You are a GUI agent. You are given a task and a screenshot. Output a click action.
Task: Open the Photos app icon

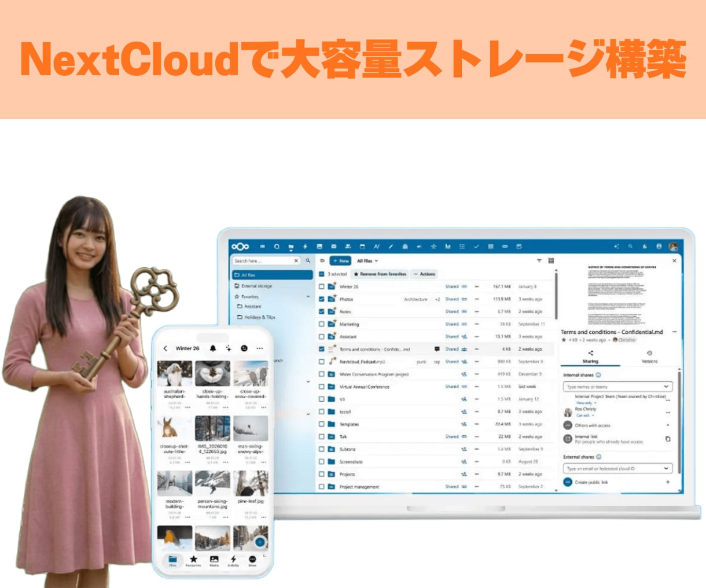pos(319,247)
